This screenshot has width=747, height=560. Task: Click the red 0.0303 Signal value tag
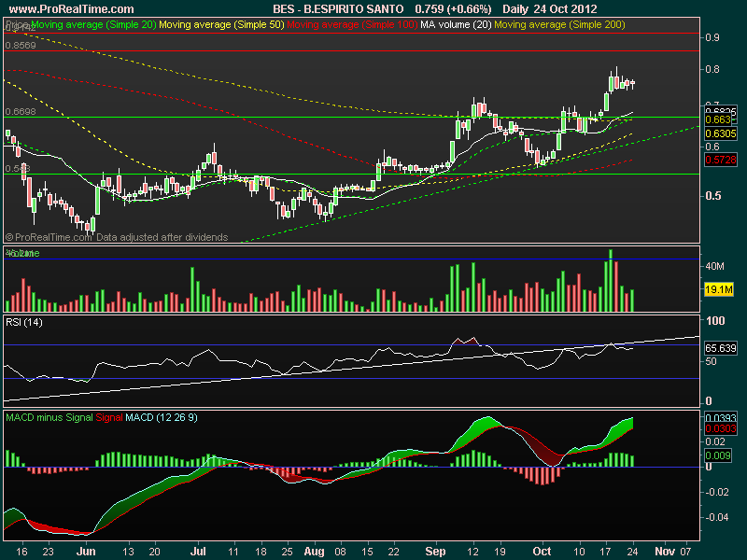pos(720,428)
